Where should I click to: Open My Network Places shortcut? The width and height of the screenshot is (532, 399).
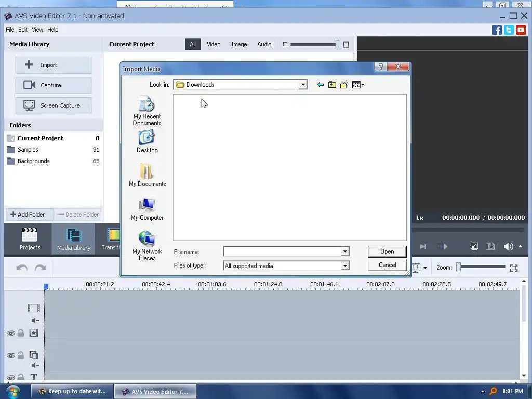[x=147, y=246]
